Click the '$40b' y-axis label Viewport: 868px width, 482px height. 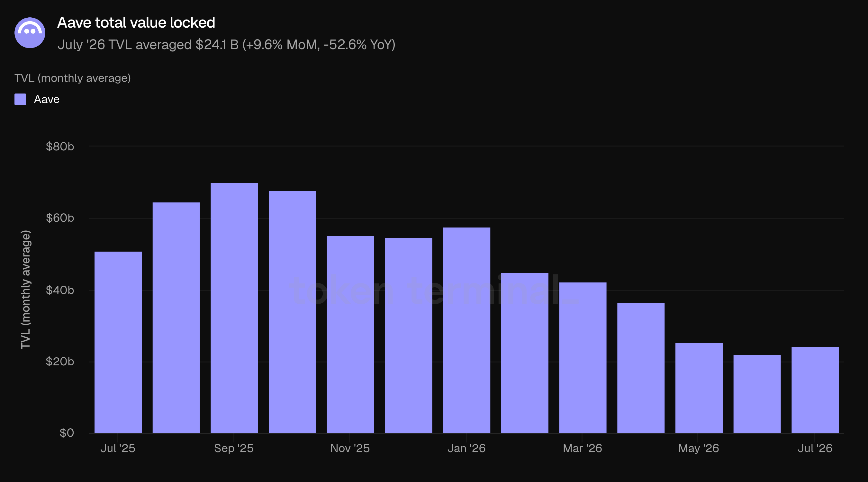click(x=60, y=290)
